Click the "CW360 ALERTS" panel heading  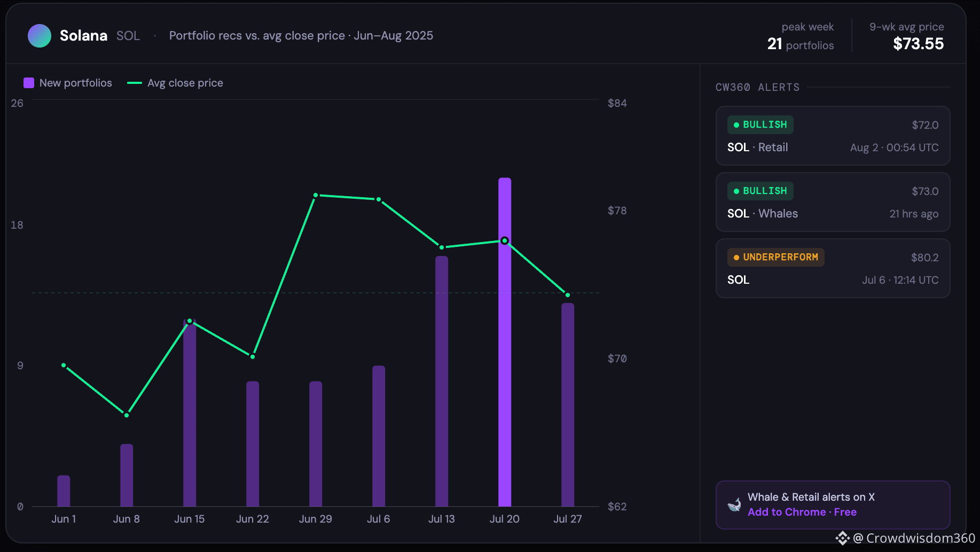(758, 87)
